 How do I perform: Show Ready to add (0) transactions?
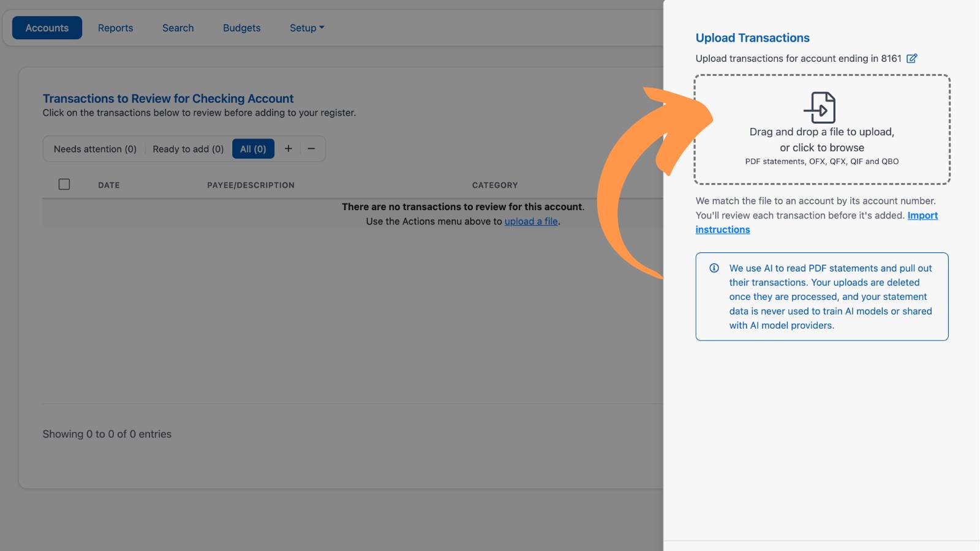click(188, 149)
